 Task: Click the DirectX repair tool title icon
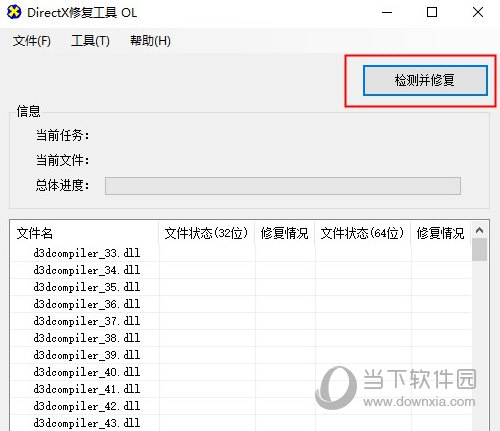click(14, 13)
